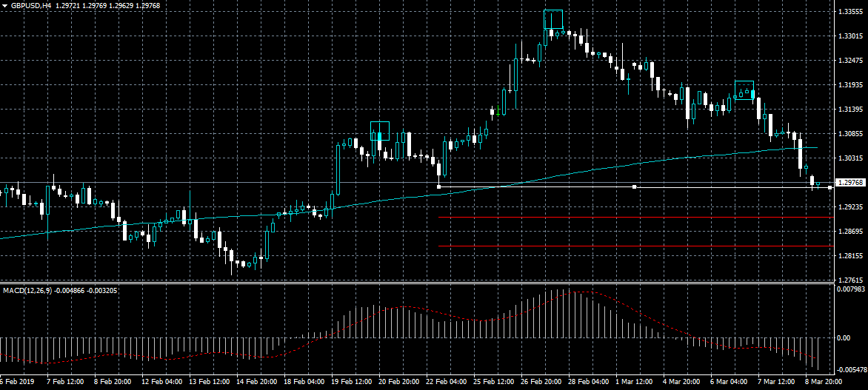Viewport: 868px width, 390px height.
Task: Select the upper red horizontal line
Action: [635, 218]
